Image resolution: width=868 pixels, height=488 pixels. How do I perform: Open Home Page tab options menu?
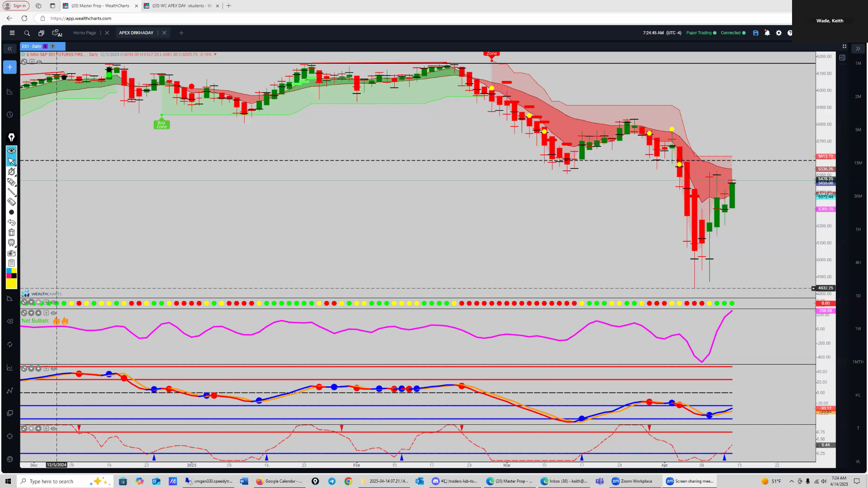coord(100,33)
